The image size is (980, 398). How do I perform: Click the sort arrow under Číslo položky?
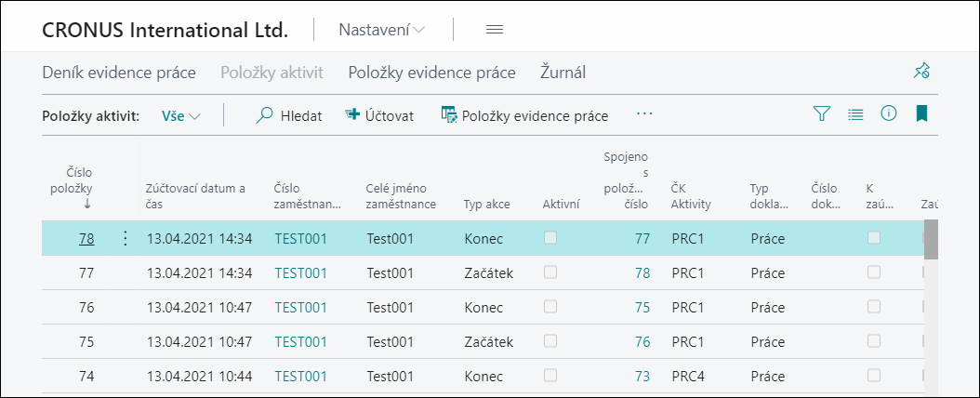[x=86, y=204]
